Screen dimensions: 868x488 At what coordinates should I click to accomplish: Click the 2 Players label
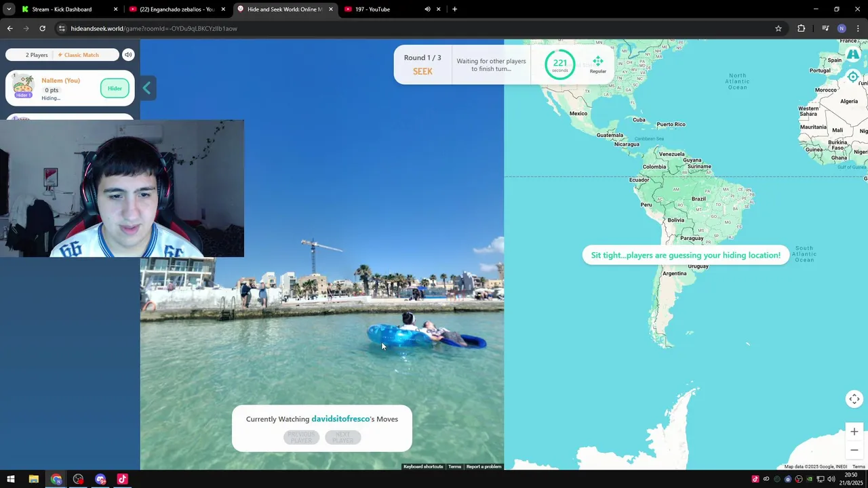[x=37, y=55]
